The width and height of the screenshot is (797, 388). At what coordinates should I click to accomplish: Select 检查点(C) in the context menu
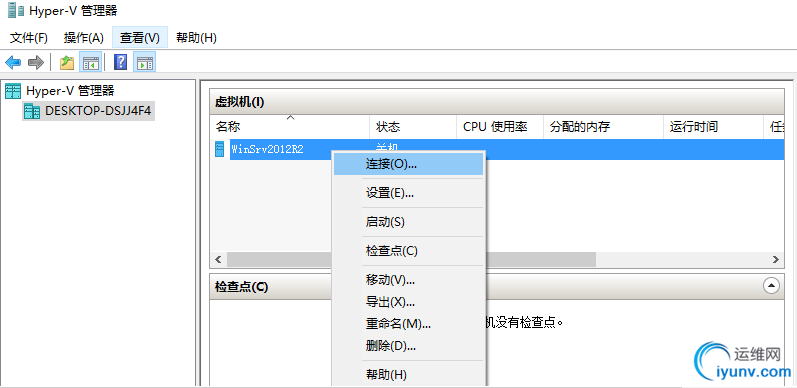(408, 251)
